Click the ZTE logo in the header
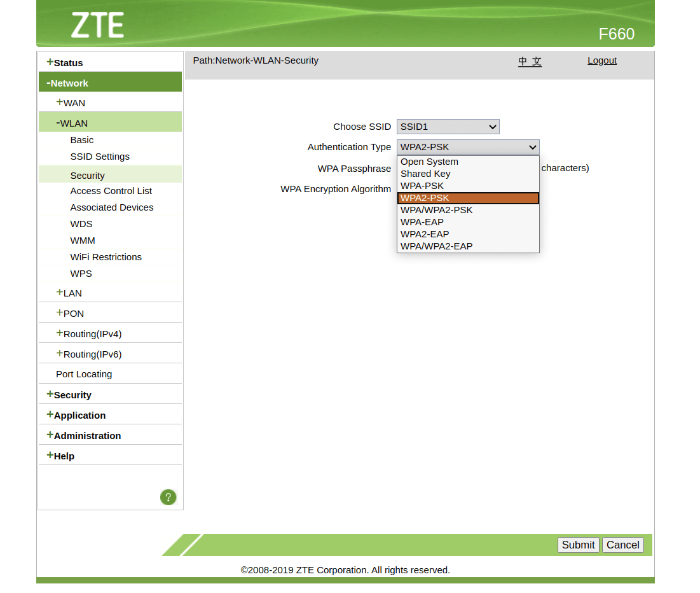The width and height of the screenshot is (700, 593). 97,25
